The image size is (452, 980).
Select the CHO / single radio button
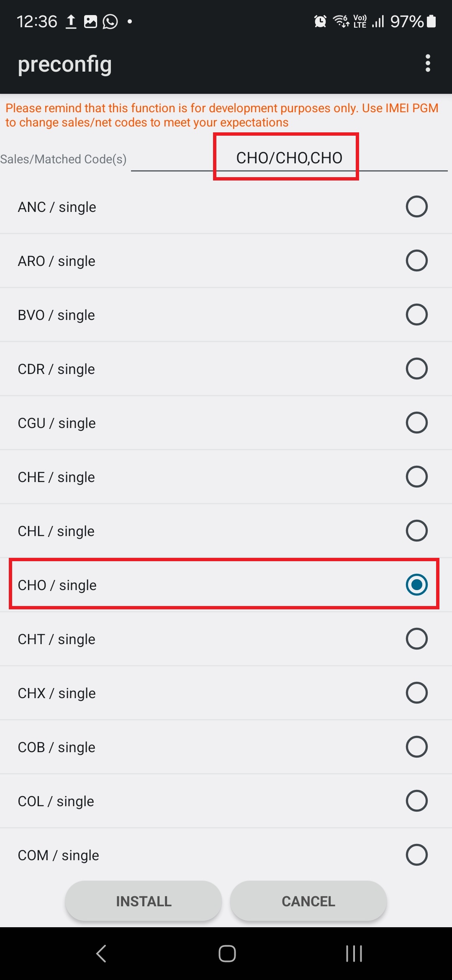416,585
